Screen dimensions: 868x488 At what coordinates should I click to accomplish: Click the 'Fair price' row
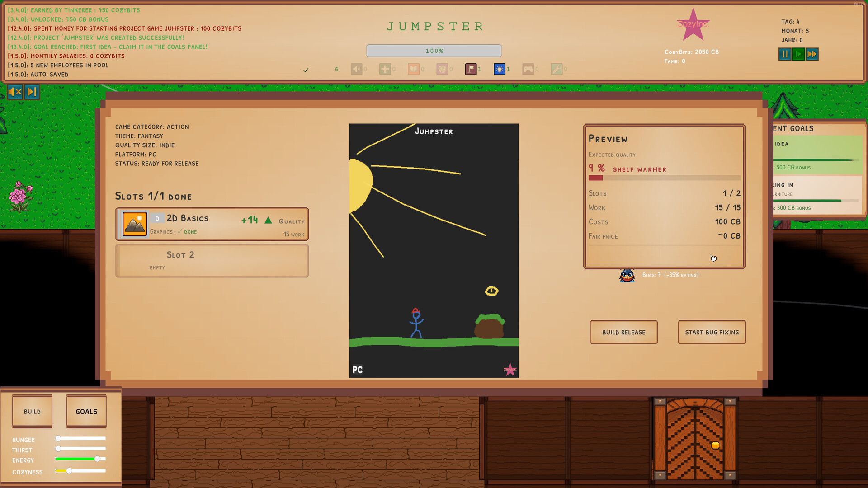(664, 236)
